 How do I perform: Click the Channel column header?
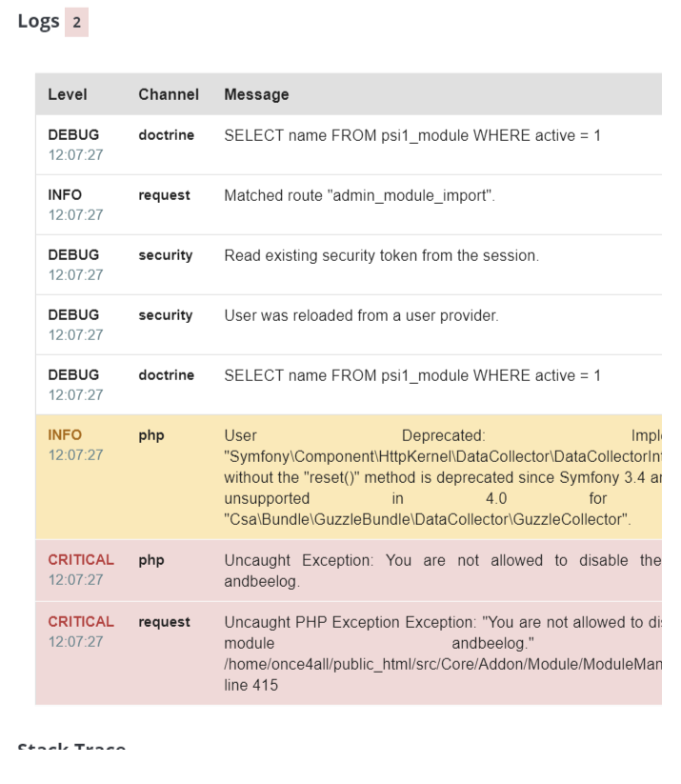tap(169, 94)
